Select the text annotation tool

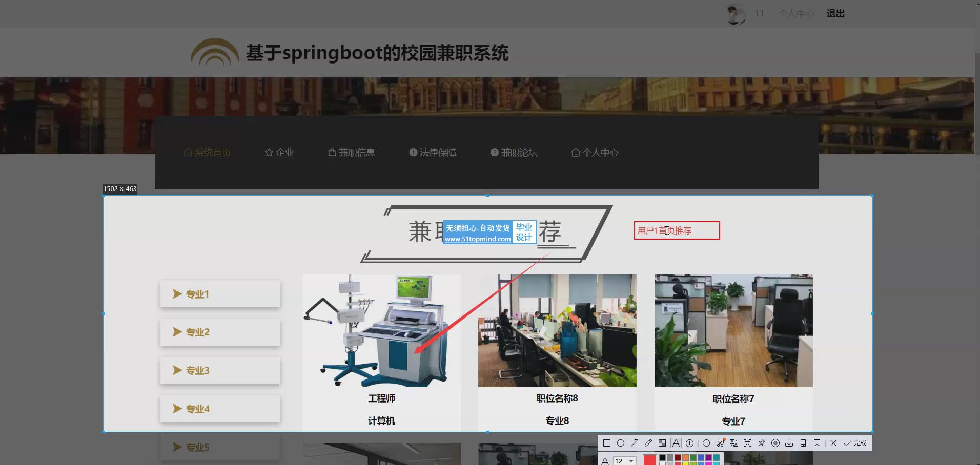(676, 443)
